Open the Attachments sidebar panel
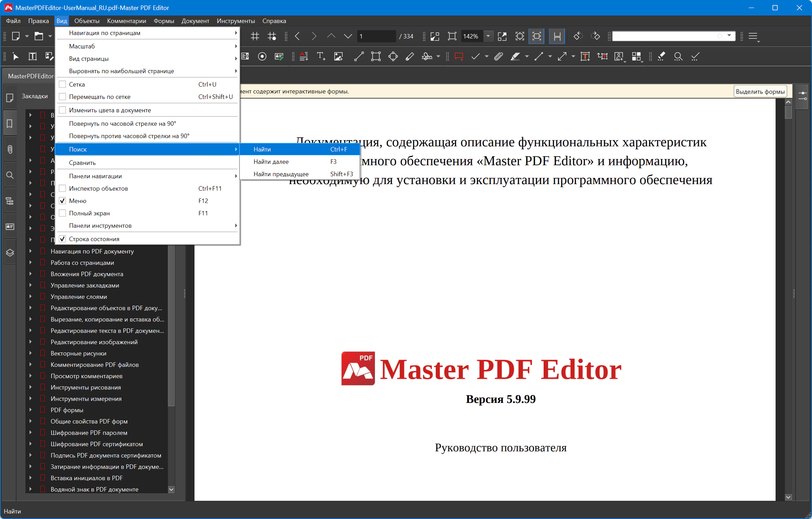The image size is (812, 519). coord(10,149)
